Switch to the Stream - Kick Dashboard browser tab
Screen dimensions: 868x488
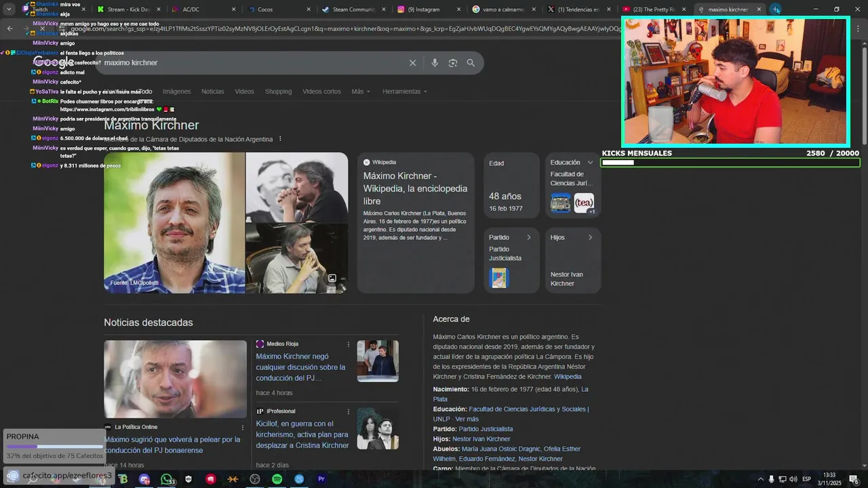[x=127, y=9]
